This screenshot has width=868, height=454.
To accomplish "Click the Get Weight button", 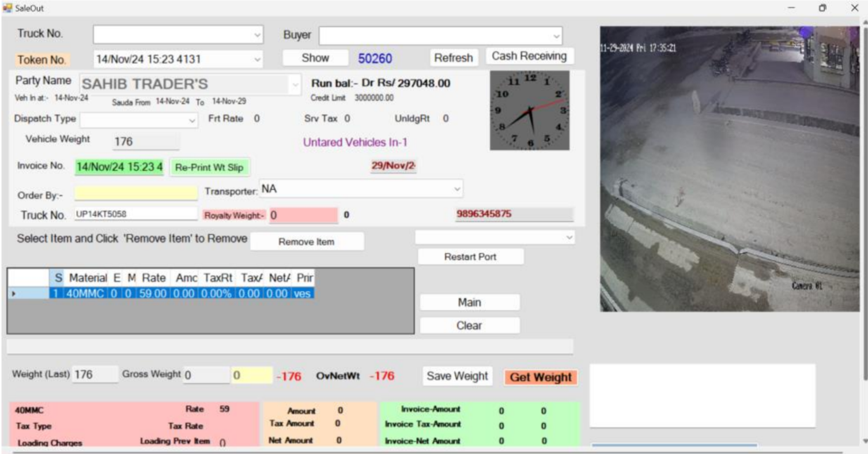I will point(540,376).
